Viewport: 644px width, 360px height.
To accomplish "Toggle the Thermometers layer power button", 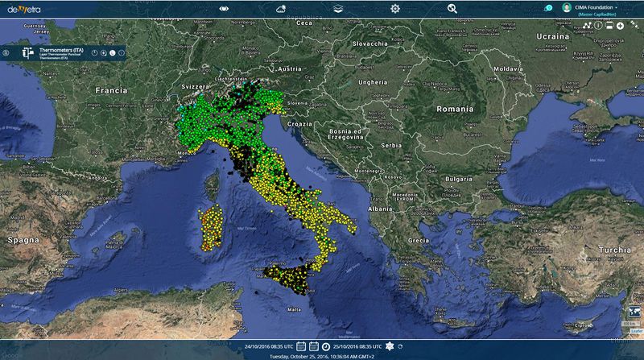I will tap(94, 53).
